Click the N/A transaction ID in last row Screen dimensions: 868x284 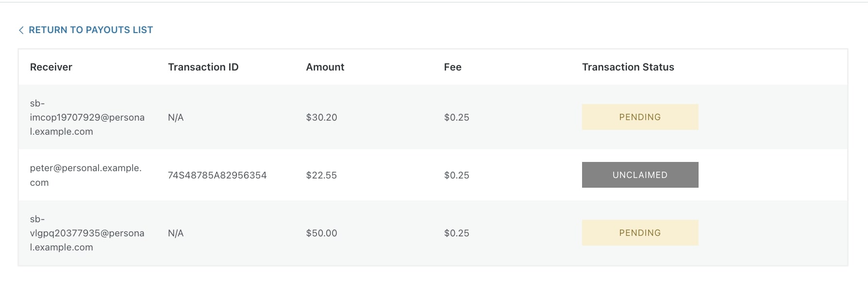(x=176, y=233)
